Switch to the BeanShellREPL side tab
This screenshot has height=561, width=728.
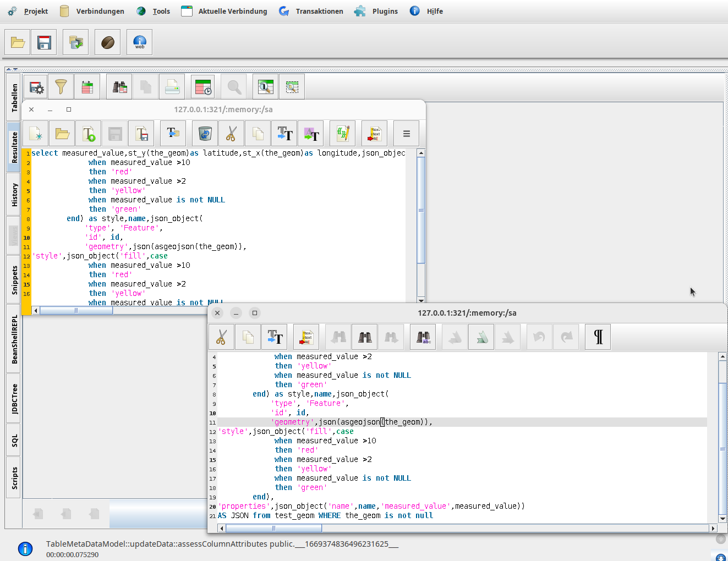tap(14, 339)
